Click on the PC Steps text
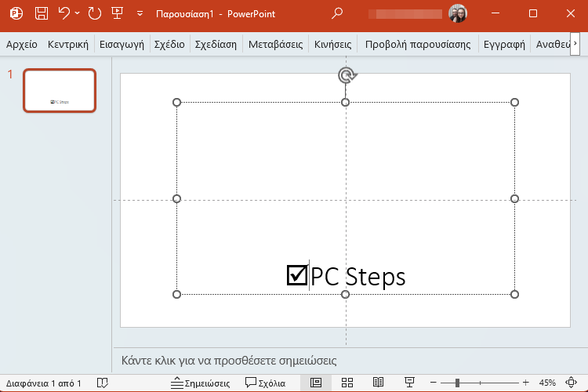 (x=358, y=277)
